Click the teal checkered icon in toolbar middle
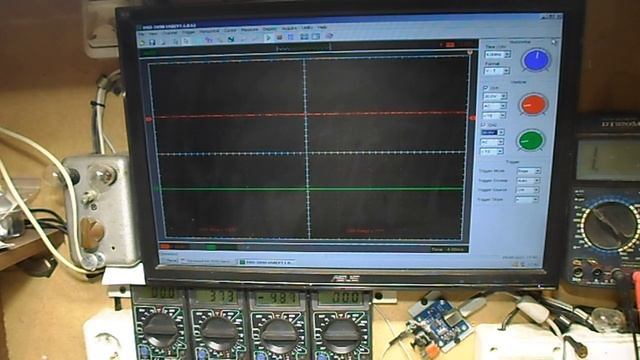The width and height of the screenshot is (640, 360). (231, 39)
